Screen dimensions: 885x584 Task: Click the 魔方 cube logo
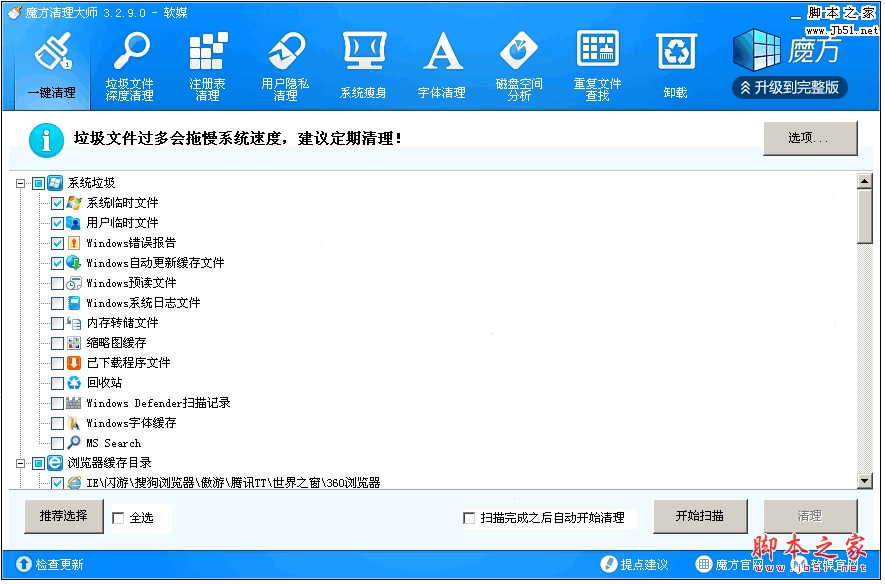756,50
